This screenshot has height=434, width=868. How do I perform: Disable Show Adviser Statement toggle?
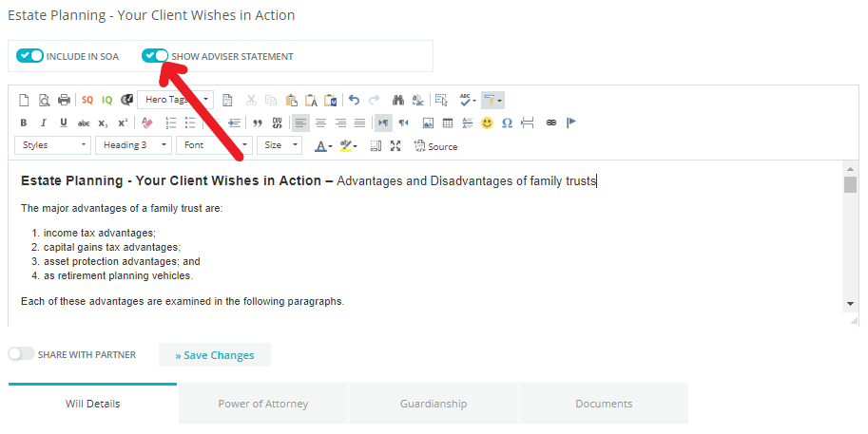pos(155,56)
